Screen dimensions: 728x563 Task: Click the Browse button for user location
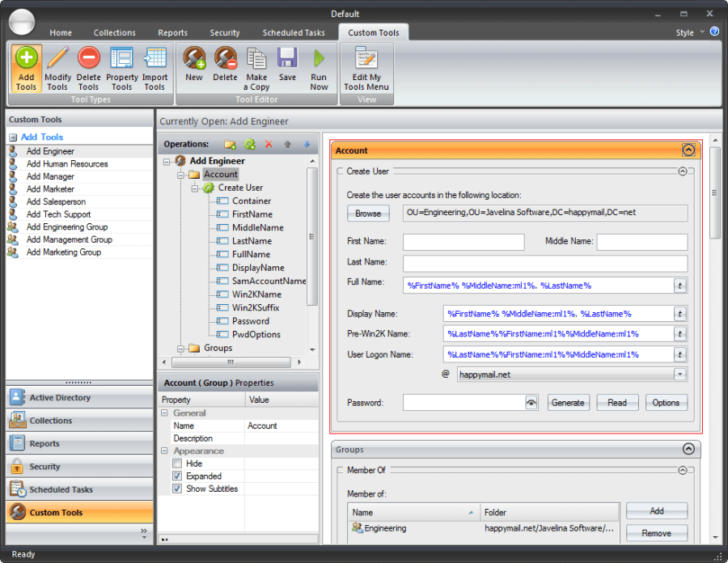click(x=368, y=214)
